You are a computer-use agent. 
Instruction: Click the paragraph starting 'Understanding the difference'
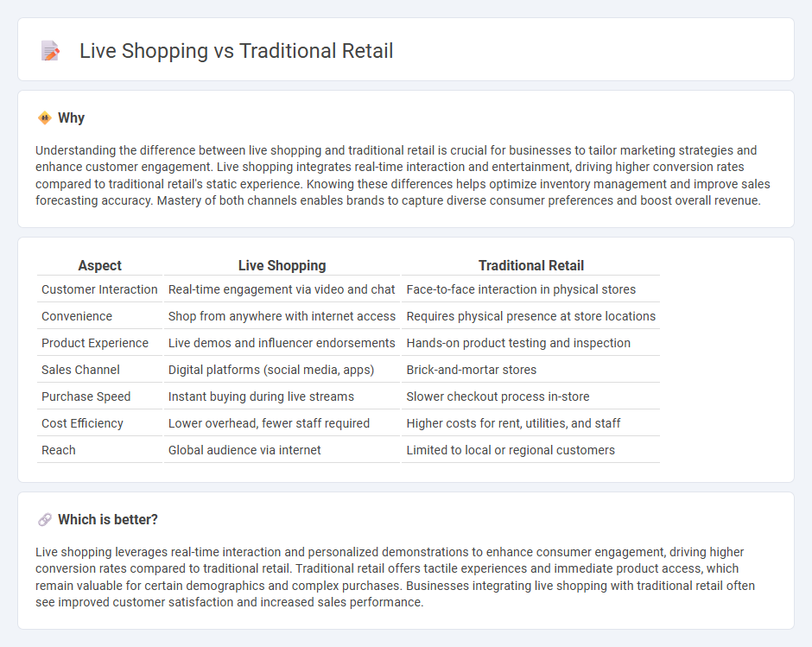tap(403, 175)
